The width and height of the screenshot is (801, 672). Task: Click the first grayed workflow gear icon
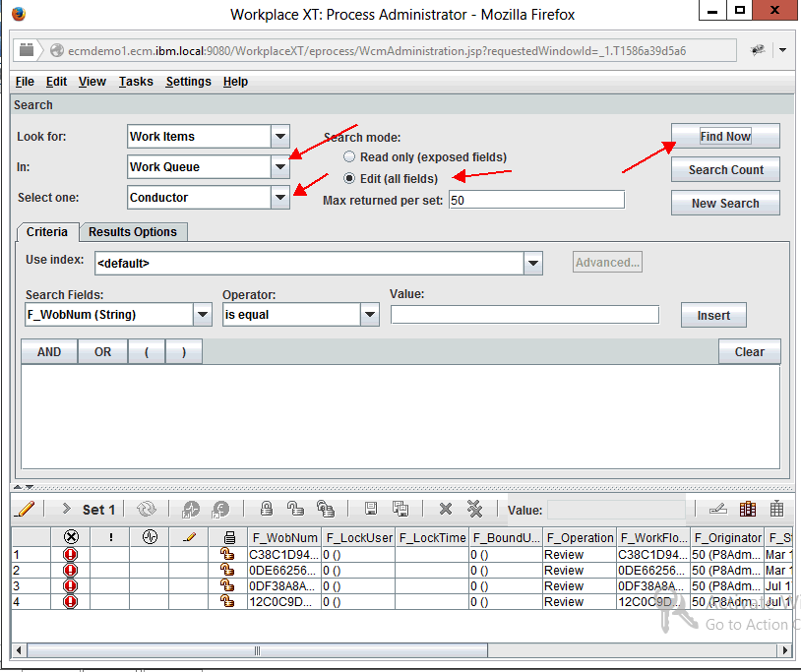click(191, 509)
